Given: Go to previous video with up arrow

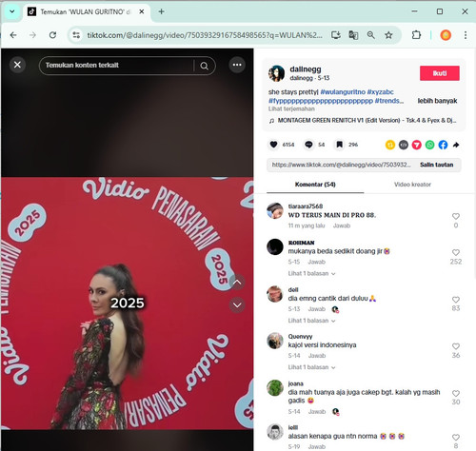Looking at the screenshot, I should click(237, 282).
